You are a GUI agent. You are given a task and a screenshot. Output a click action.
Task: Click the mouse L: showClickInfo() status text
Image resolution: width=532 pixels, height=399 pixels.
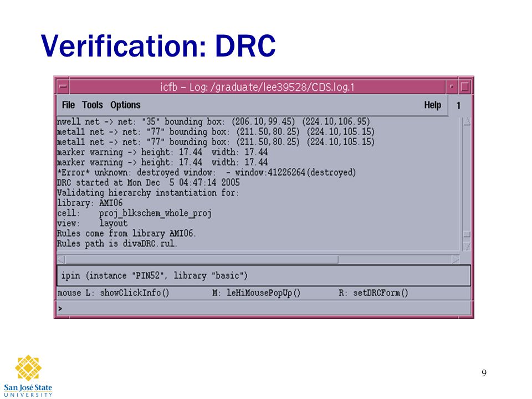pos(113,293)
